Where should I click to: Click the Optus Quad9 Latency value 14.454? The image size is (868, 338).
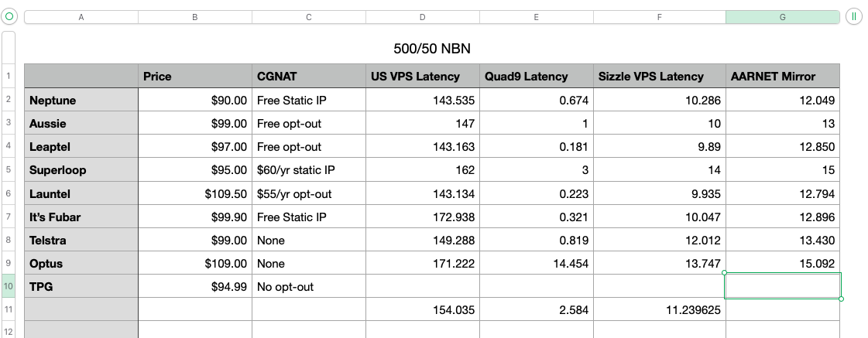point(537,263)
